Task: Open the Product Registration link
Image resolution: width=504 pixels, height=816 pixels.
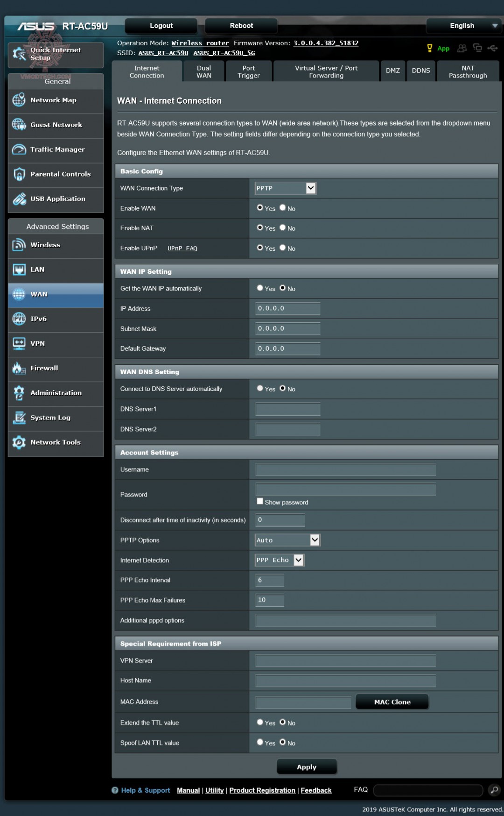Action: (x=262, y=790)
